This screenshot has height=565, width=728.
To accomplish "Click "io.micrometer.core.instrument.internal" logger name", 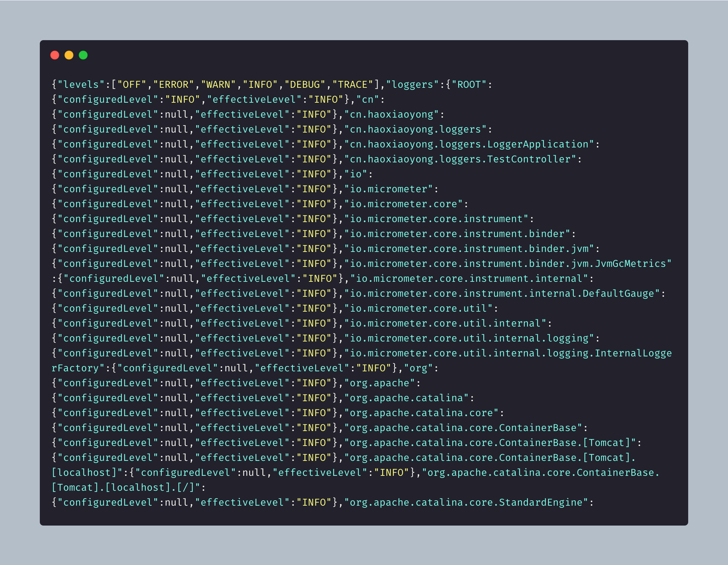I will pyautogui.click(x=469, y=279).
